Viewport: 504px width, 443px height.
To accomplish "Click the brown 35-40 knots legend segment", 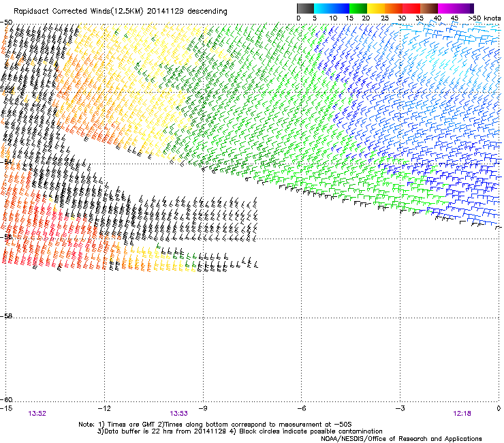I will 429,8.
